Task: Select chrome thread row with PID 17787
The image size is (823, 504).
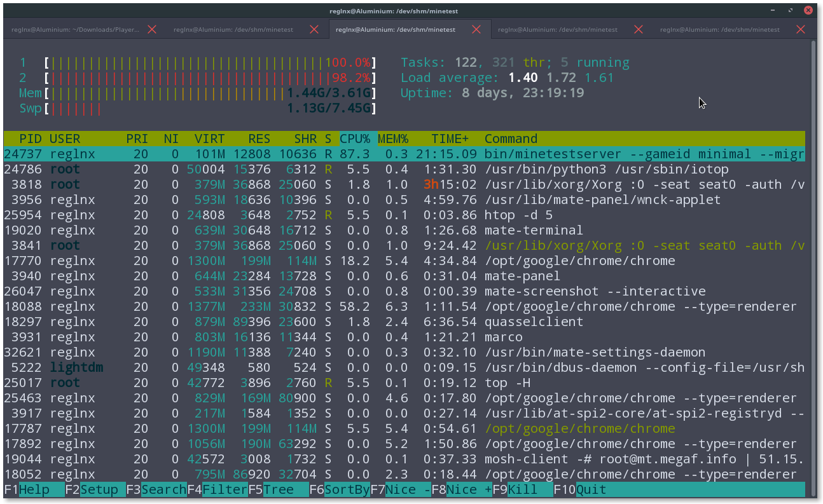Action: pyautogui.click(x=404, y=428)
